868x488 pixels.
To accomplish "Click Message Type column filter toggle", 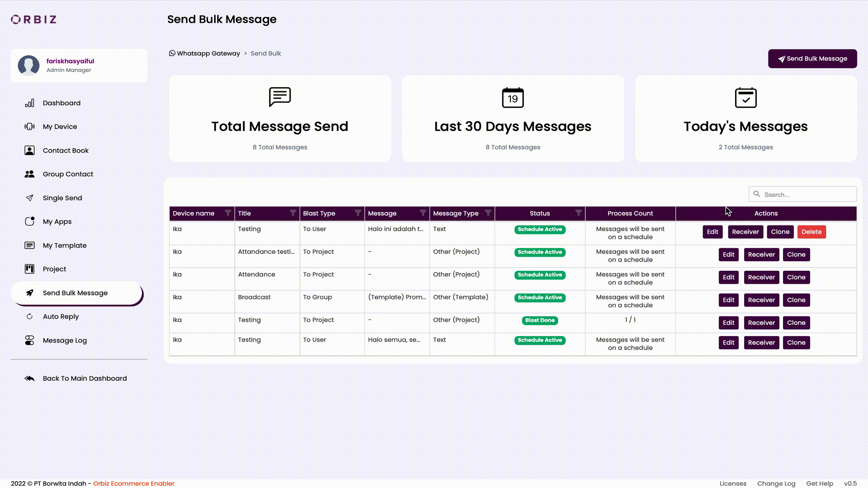I will [x=488, y=213].
